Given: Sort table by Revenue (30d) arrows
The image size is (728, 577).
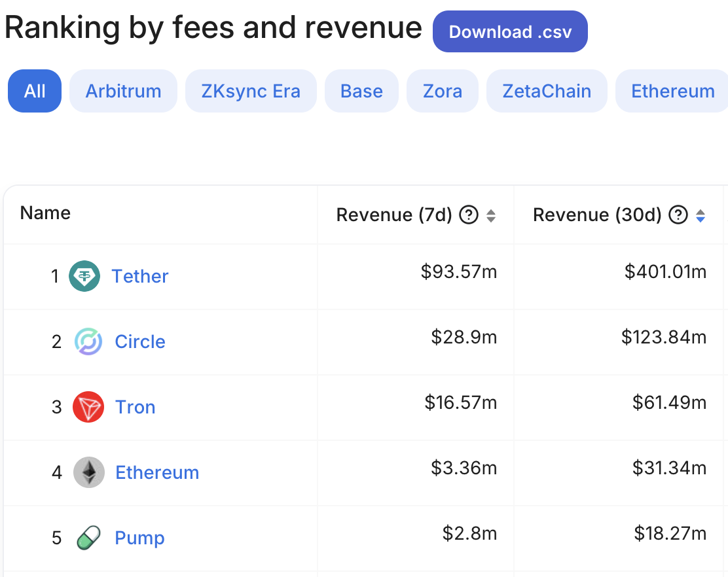Looking at the screenshot, I should pos(701,215).
